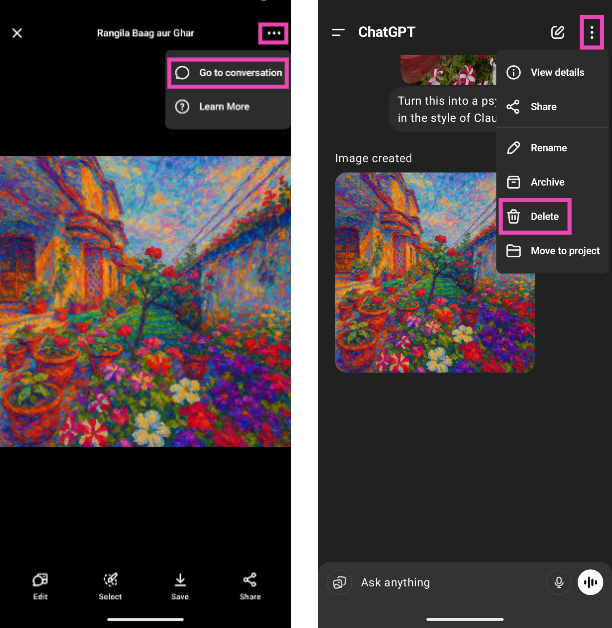Tap uploaded flower photo in chat
Image resolution: width=612 pixels, height=628 pixels.
(x=448, y=70)
